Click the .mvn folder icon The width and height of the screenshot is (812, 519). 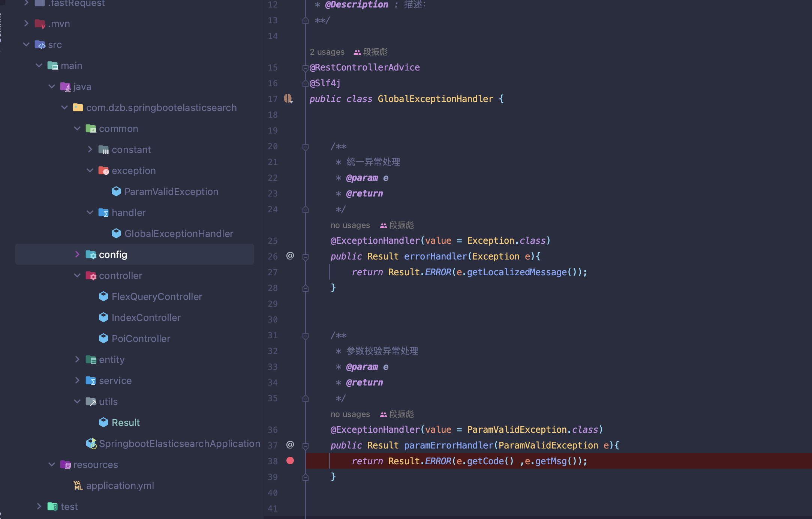click(x=40, y=24)
